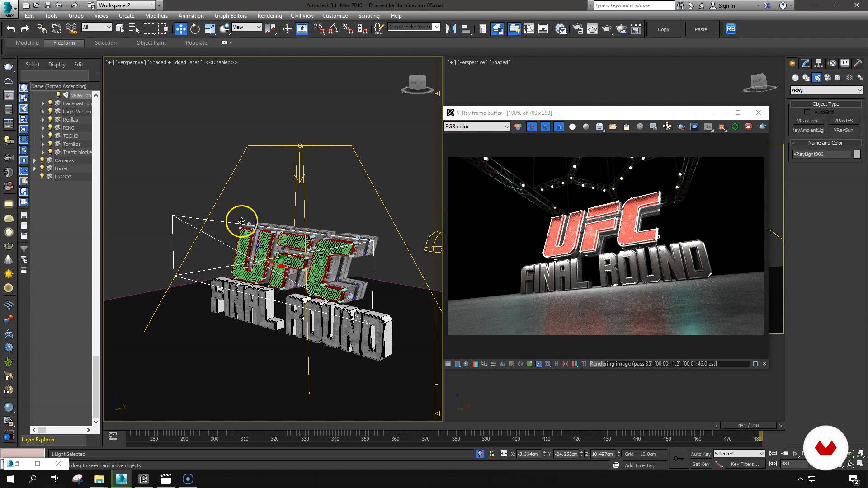Click the object color swatch beside VRayLight006
This screenshot has height=488, width=868.
pos(857,154)
